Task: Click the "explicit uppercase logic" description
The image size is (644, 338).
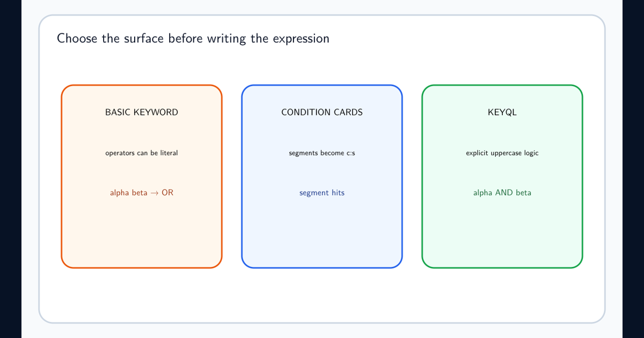Action: pos(502,153)
